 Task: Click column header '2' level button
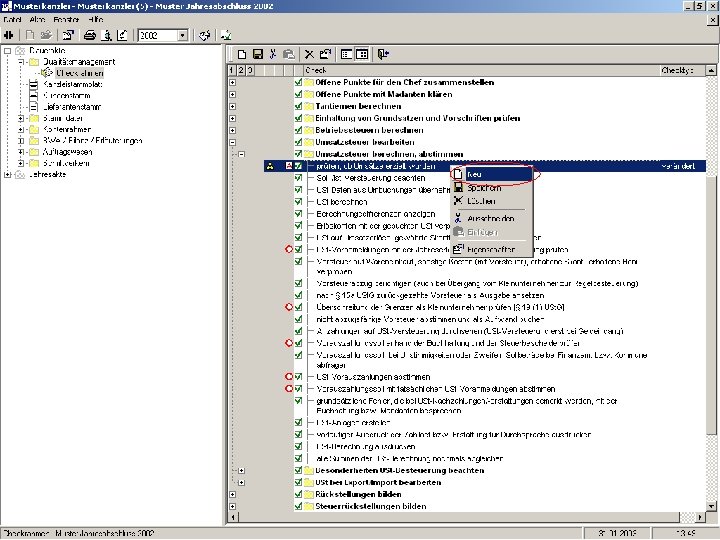tap(241, 70)
